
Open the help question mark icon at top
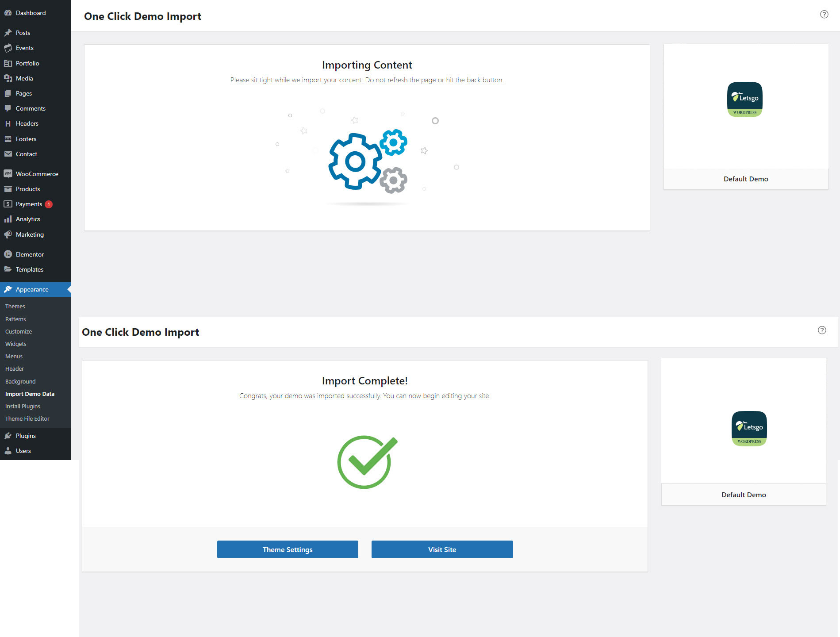coord(824,14)
